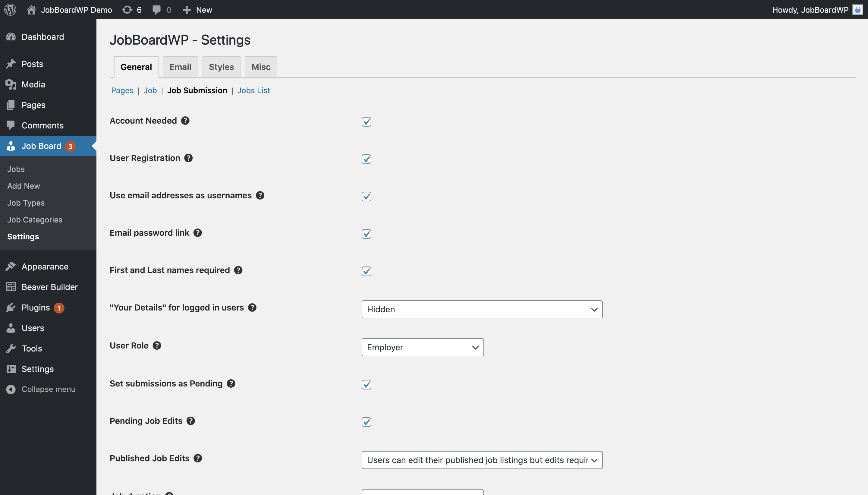Image resolution: width=868 pixels, height=495 pixels.
Task: Switch to the Styles settings tab
Action: (221, 66)
